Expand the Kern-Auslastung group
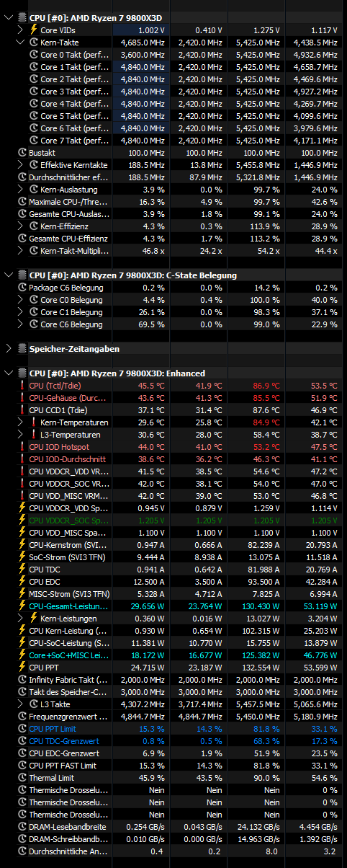This screenshot has height=868, width=347. coord(19,190)
